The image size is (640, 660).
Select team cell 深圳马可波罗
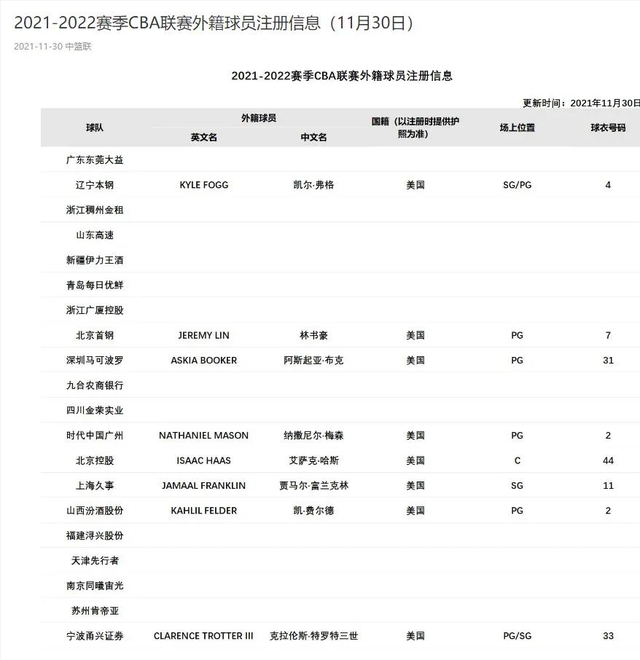point(95,360)
